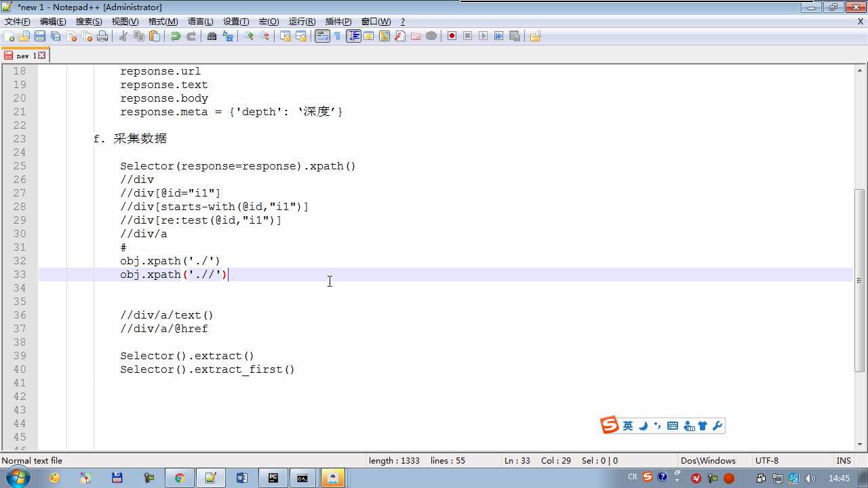Open the ? help menu
The height and width of the screenshot is (488, 868).
[x=402, y=22]
